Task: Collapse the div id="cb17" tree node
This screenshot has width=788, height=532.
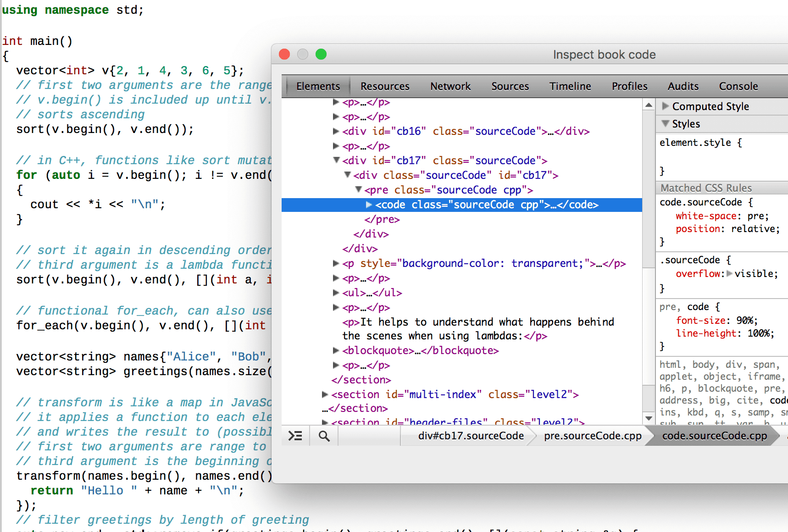Action: 336,161
